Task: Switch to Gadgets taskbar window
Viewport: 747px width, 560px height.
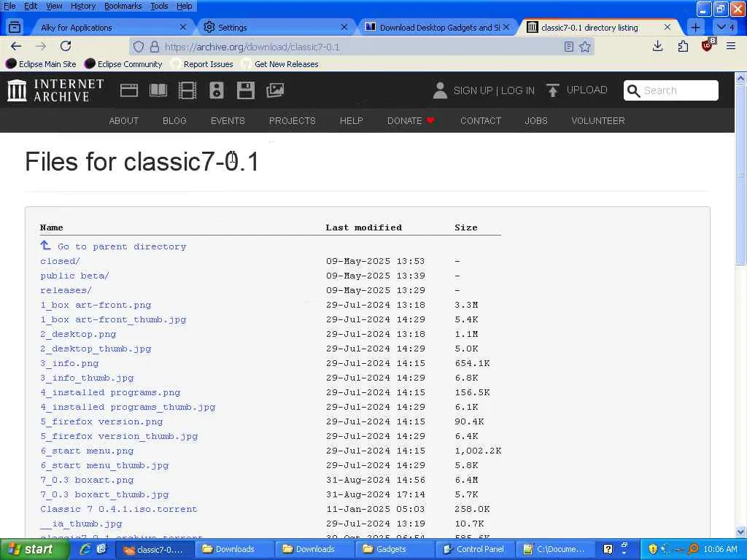Action: (x=395, y=550)
